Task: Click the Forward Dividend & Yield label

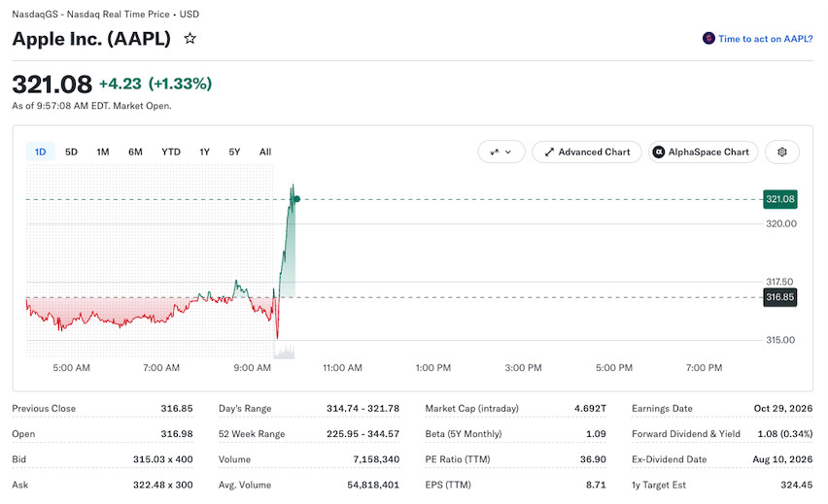Action: pos(686,434)
